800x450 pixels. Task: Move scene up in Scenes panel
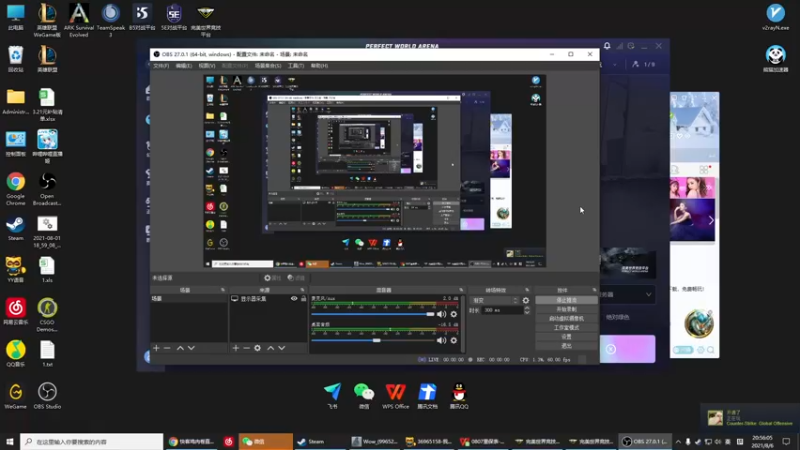click(x=180, y=348)
